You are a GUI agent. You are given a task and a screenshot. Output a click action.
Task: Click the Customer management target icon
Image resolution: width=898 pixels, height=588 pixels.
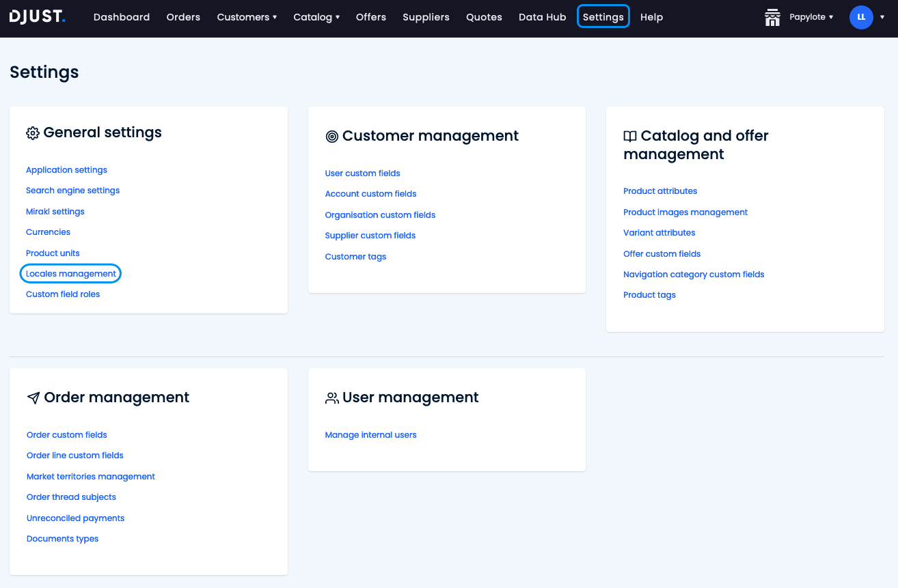coord(332,137)
